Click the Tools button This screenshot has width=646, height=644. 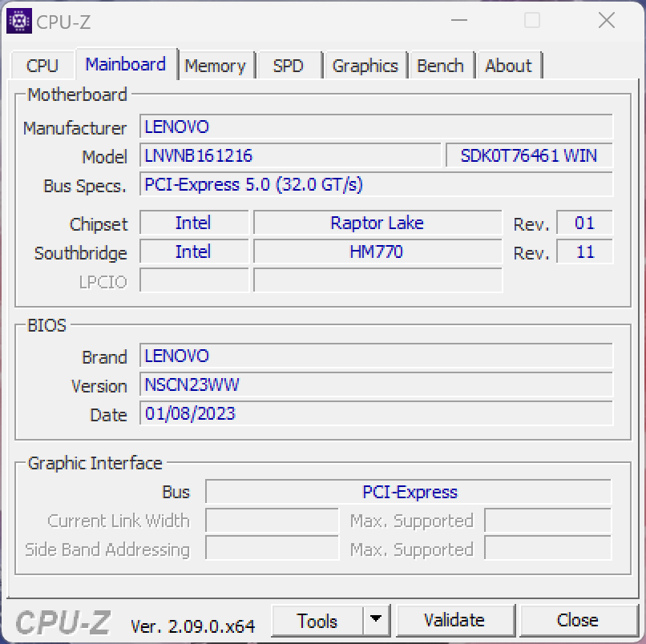click(317, 621)
